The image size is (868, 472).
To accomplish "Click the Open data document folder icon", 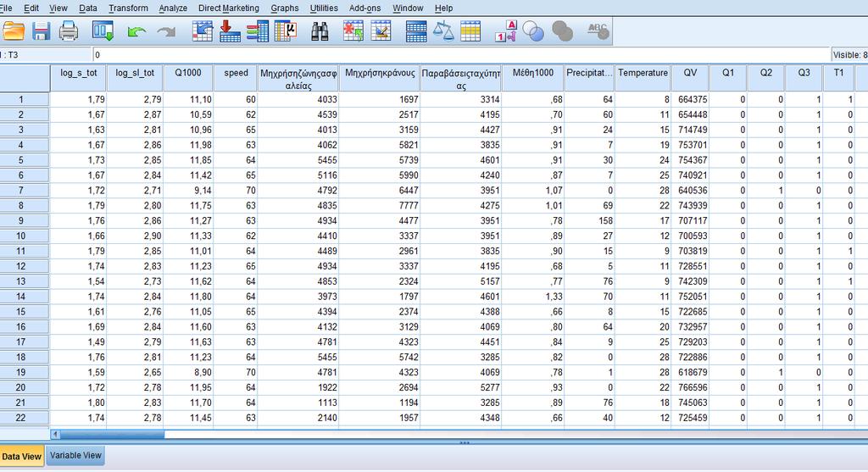I will (14, 31).
